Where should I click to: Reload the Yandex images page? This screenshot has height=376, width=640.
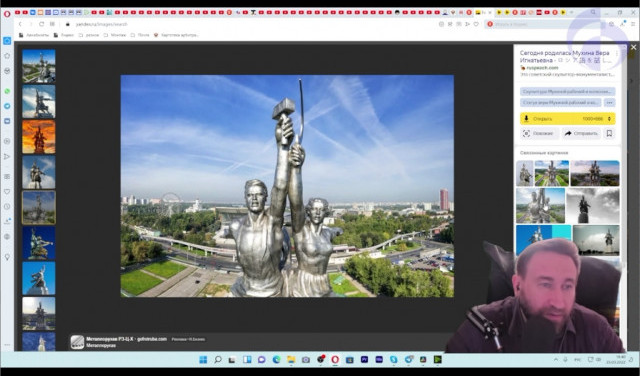tap(42, 24)
